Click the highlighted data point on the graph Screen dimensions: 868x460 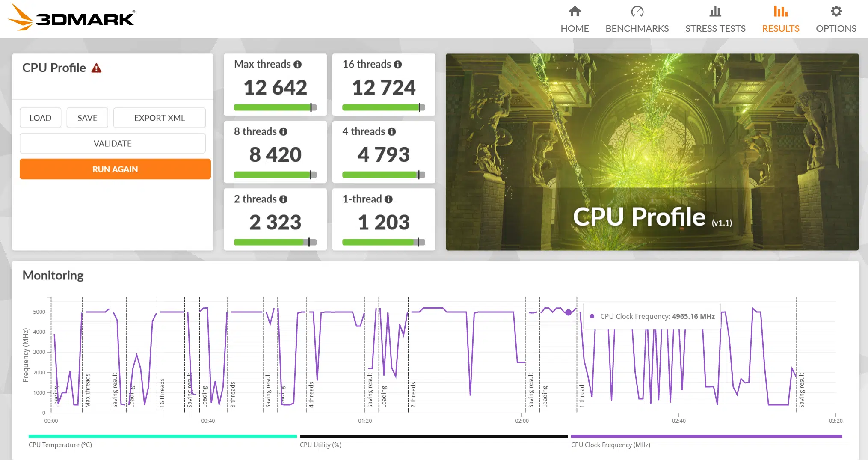pos(568,312)
